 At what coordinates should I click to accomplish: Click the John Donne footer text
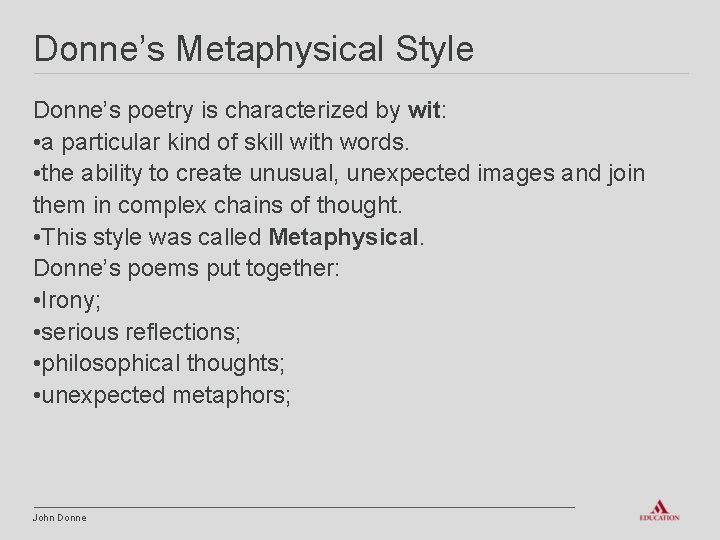[x=60, y=518]
